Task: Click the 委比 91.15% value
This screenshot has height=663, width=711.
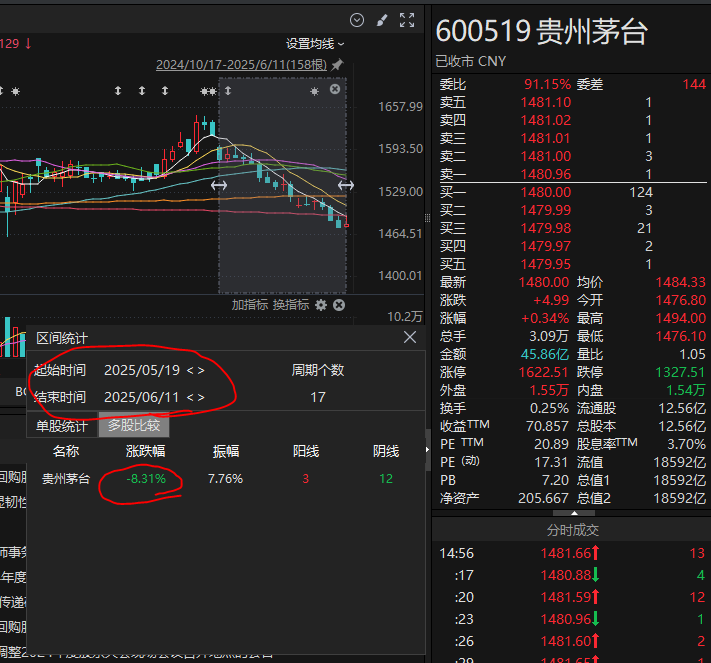Action: click(x=547, y=84)
